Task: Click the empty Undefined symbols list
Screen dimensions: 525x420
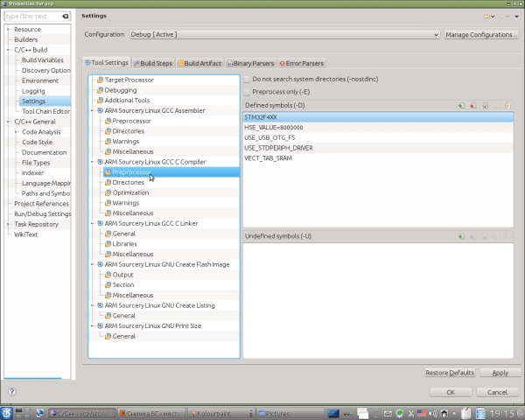Action: coord(378,300)
